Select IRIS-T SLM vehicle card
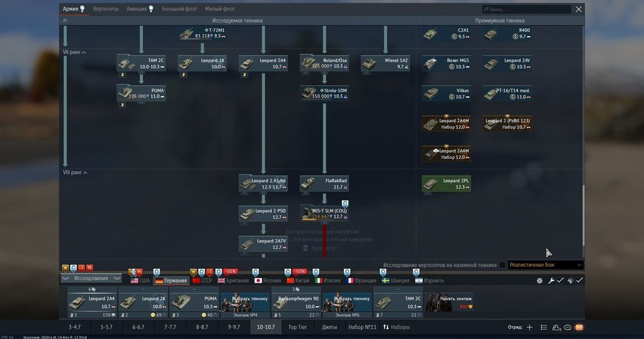 click(324, 214)
